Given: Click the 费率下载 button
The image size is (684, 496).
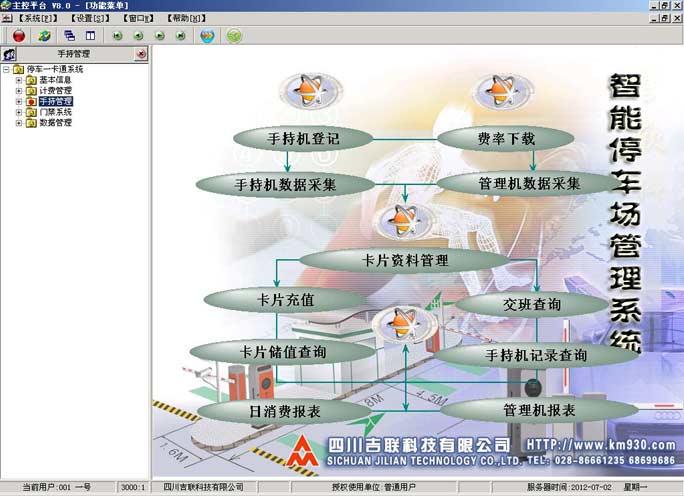Looking at the screenshot, I should pyautogui.click(x=505, y=139).
